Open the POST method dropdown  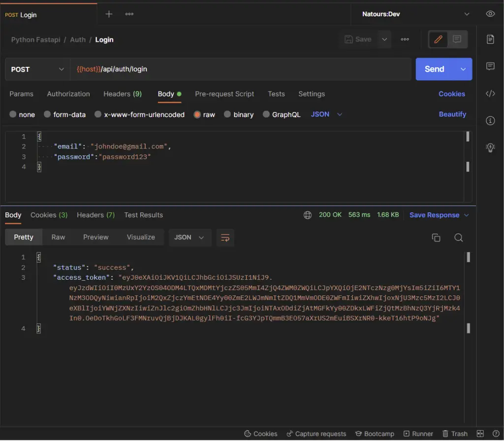(37, 69)
